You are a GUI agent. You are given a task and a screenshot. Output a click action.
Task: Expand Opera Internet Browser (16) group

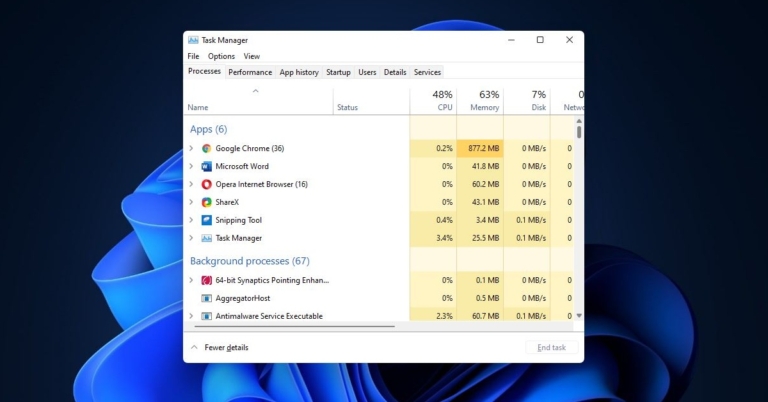(192, 184)
